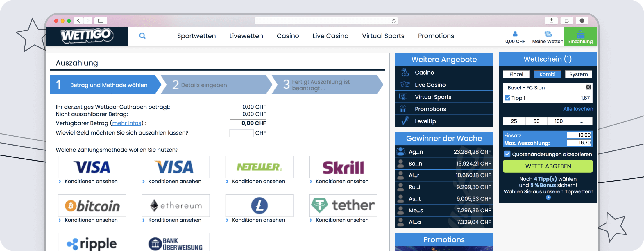Viewport: 644px width, 251px height.
Task: Open Promotions in Weitere Angebote
Action: (444, 109)
